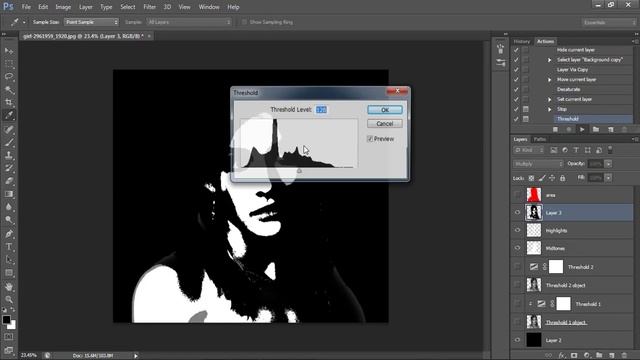The height and width of the screenshot is (360, 640).
Task: Toggle checkmark for Desaturate action step
Action: click(x=516, y=89)
